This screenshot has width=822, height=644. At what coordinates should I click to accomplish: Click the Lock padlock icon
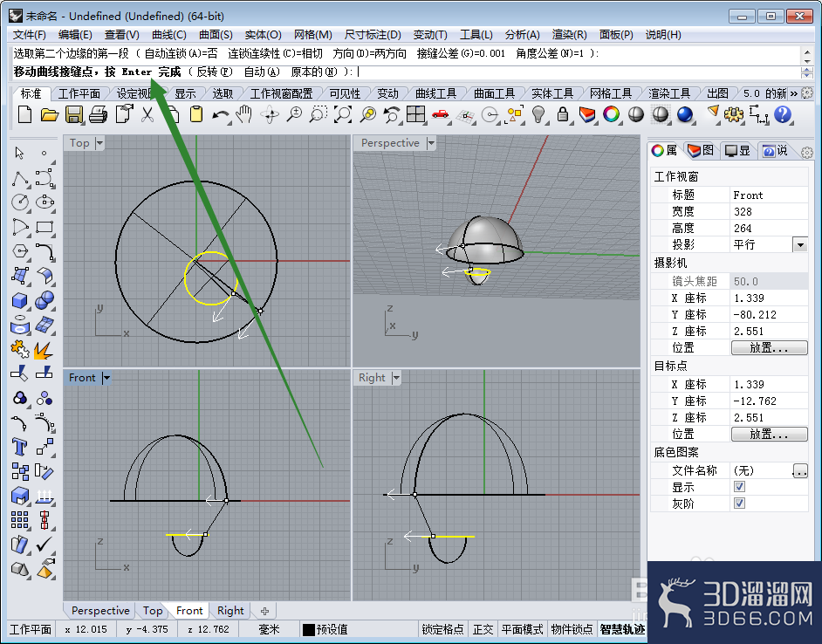click(563, 114)
